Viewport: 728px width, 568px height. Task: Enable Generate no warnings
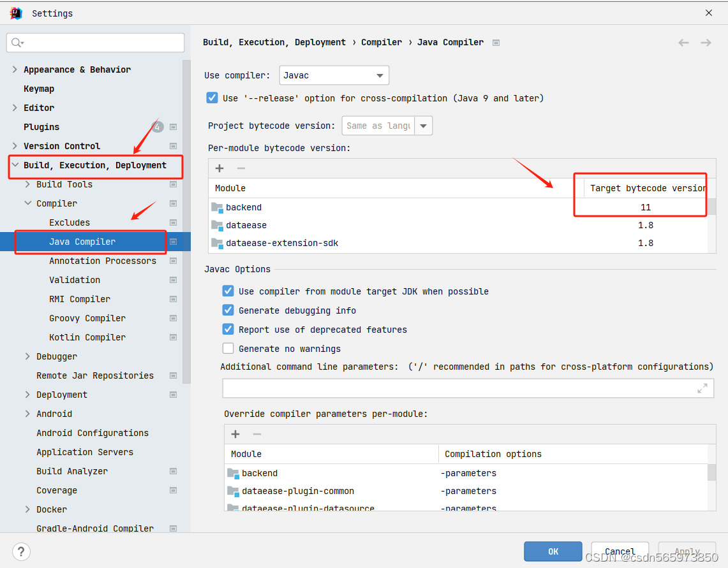pos(228,349)
